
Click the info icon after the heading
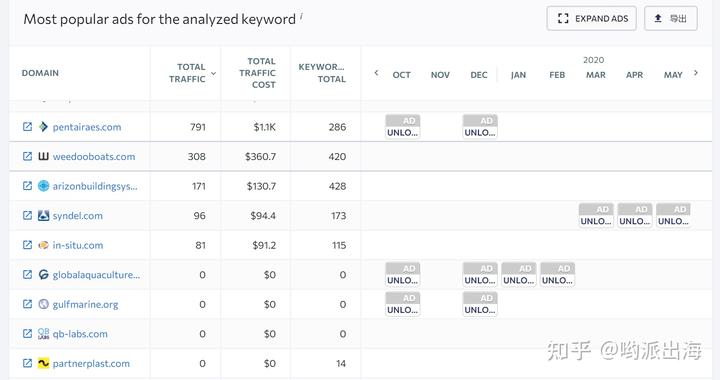301,16
